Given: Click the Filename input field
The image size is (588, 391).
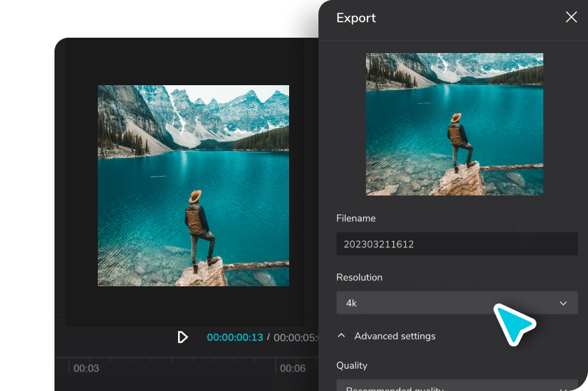Looking at the screenshot, I should [x=457, y=244].
